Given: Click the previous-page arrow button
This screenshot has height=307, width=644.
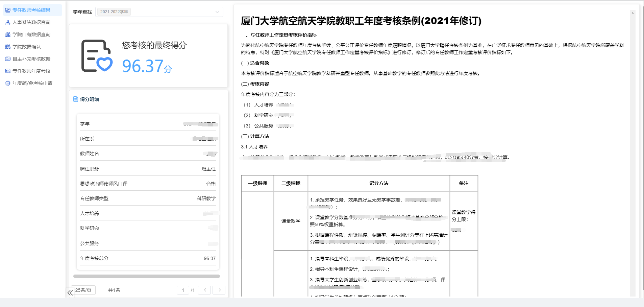Looking at the screenshot, I should pos(204,290).
